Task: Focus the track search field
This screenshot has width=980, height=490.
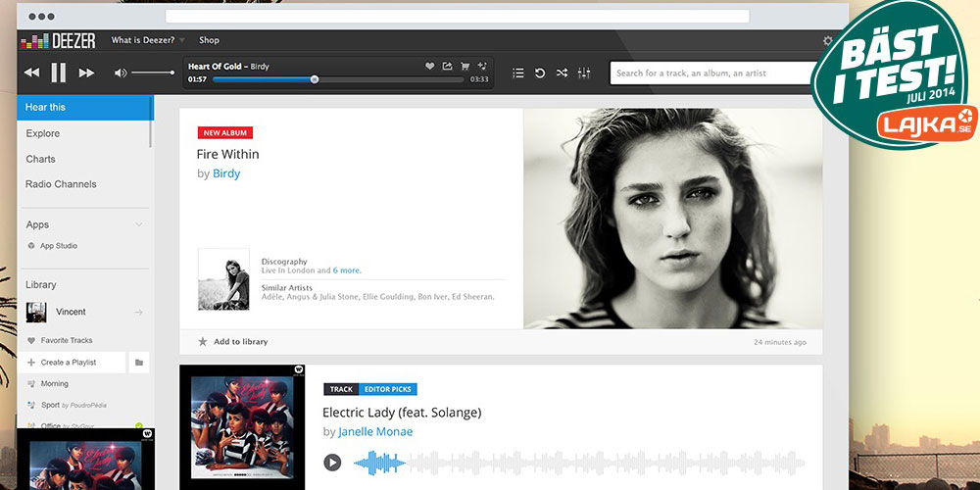Action: pos(712,73)
